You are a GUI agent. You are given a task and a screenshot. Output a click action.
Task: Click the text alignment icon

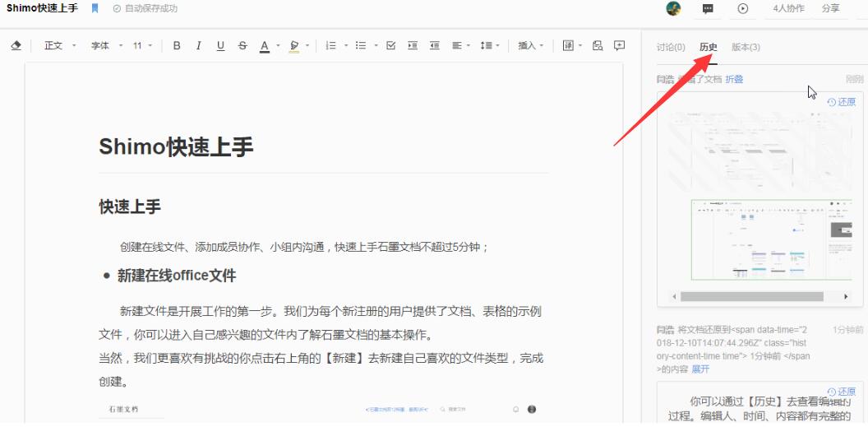tap(456, 46)
